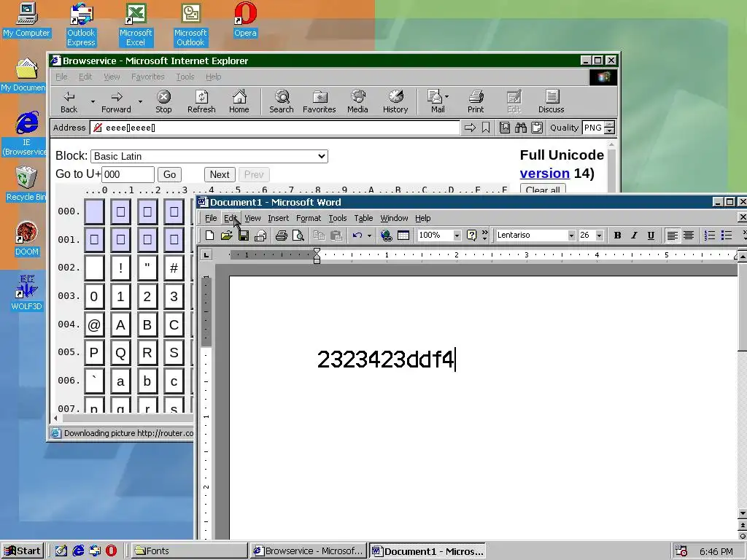
Task: Expand more standard toolbar buttons chevron in Word
Action: point(485,236)
